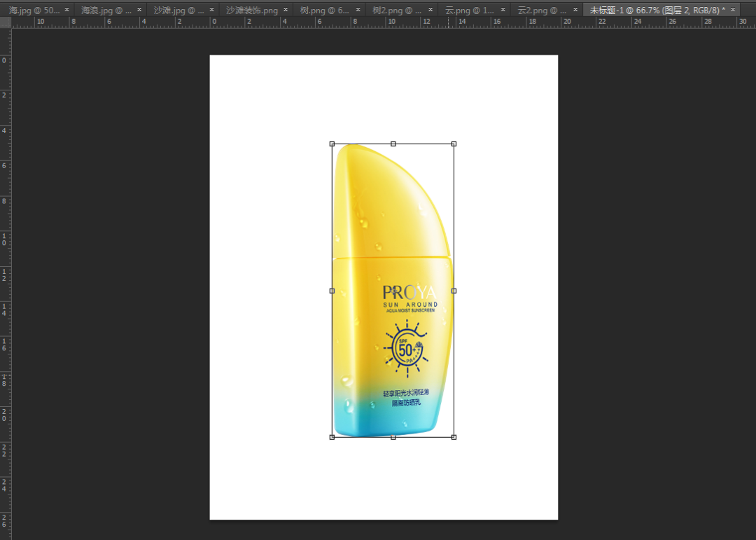Close the 沙滩装饰.png tab
The width and height of the screenshot is (756, 540).
[x=286, y=10]
